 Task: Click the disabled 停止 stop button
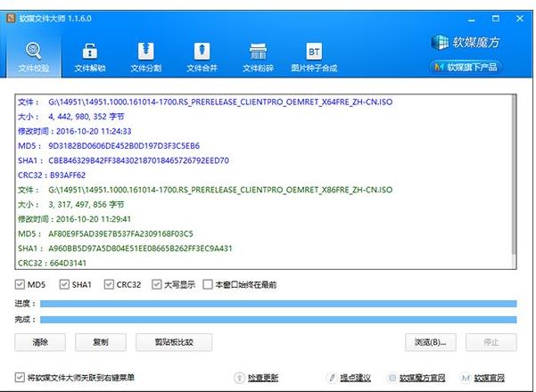click(x=491, y=342)
